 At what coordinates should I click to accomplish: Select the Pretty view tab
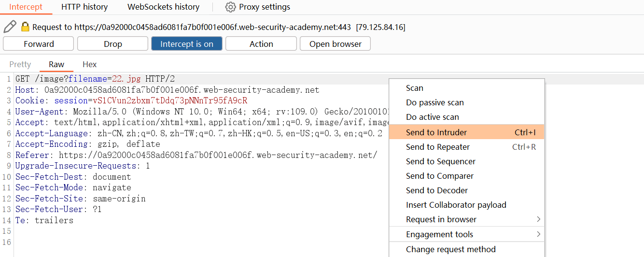(20, 64)
